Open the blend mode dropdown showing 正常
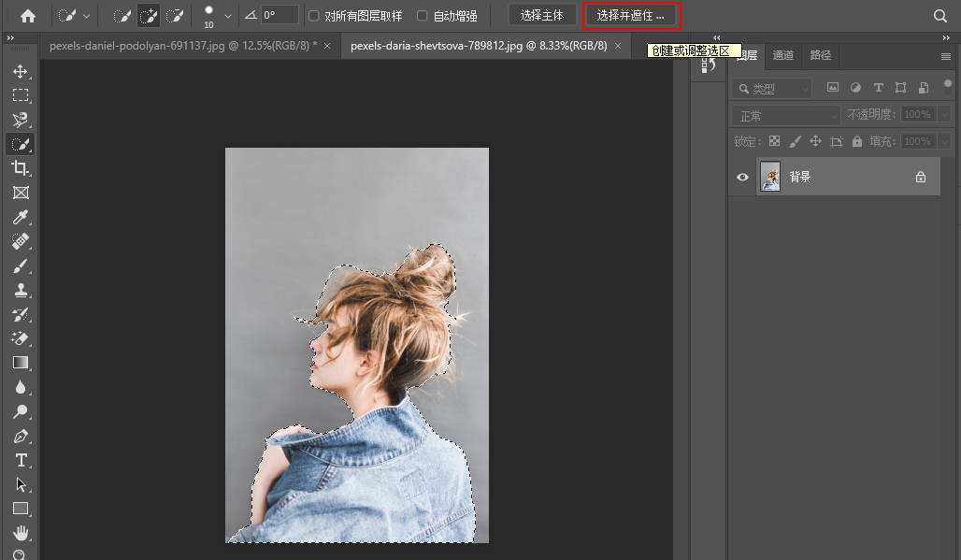Viewport: 961px width, 560px height. 783,114
